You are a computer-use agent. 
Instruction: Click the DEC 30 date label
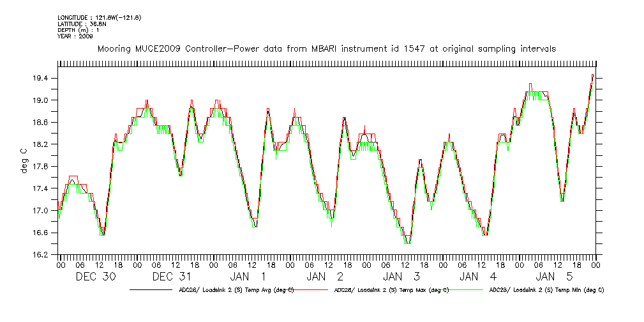click(96, 277)
